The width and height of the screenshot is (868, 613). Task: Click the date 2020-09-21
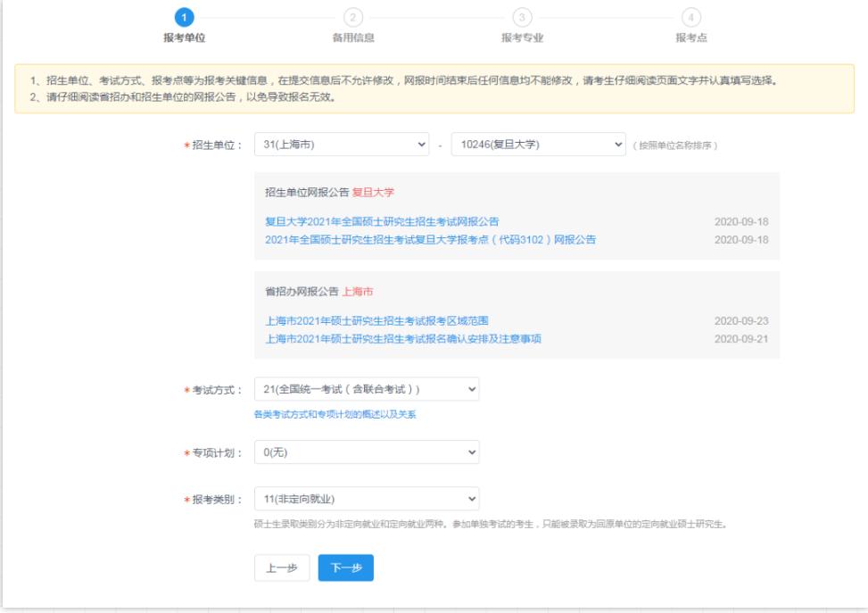coord(741,339)
